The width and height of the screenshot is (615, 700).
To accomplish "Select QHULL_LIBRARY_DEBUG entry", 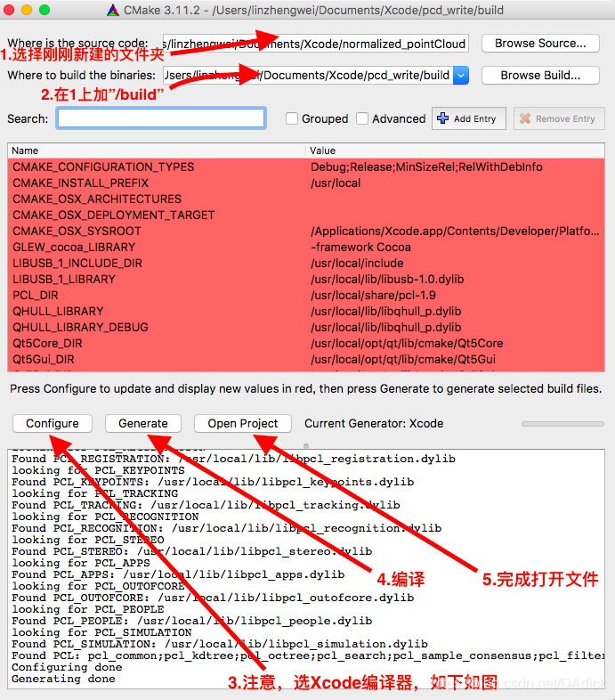I will point(80,328).
